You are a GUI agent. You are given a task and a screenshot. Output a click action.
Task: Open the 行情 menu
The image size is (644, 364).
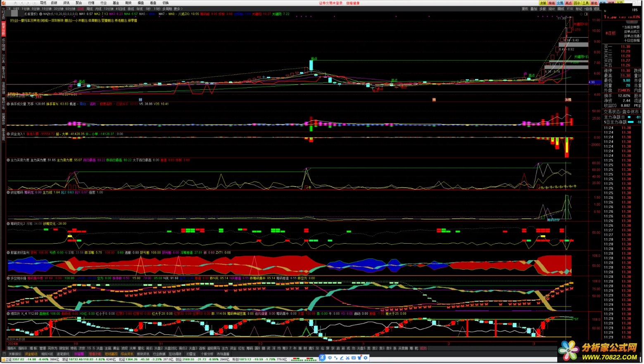[91, 3]
